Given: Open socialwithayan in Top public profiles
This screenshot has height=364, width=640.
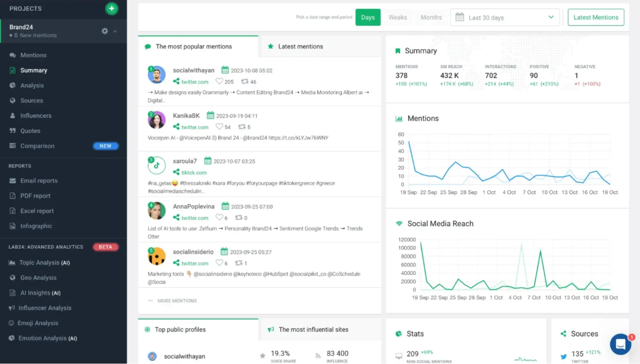Looking at the screenshot, I should tap(184, 356).
